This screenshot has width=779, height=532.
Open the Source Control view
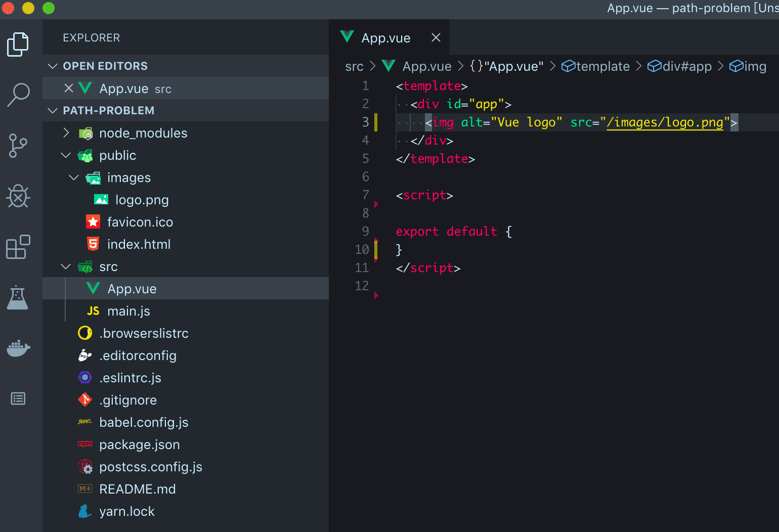tap(18, 146)
